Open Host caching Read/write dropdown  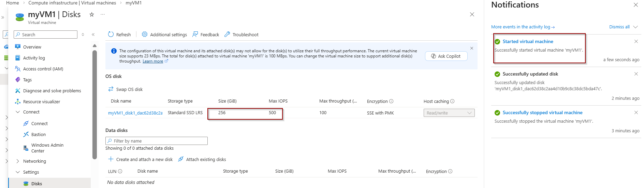point(449,113)
